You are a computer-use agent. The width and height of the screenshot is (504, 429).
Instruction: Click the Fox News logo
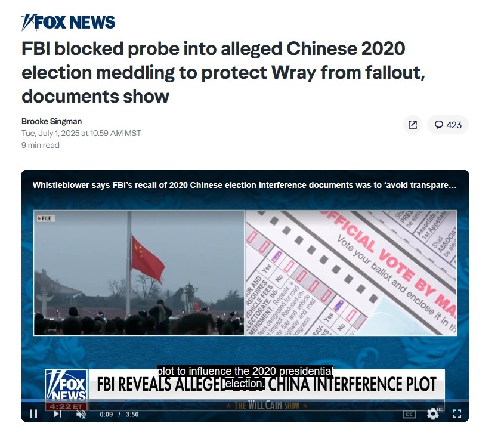[x=68, y=22]
